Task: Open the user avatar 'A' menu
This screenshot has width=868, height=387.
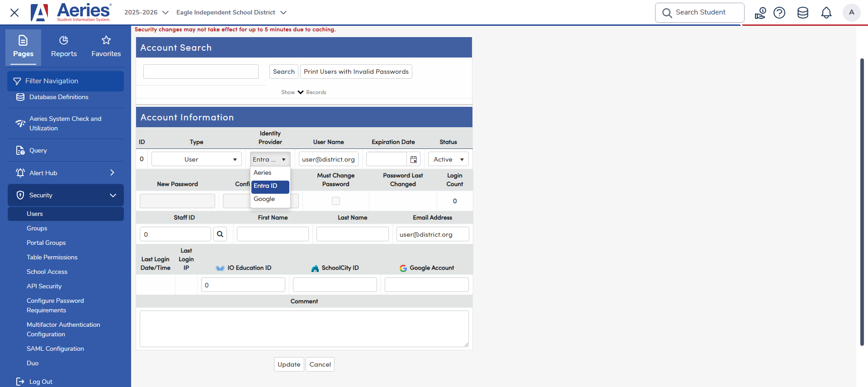Action: pos(852,12)
